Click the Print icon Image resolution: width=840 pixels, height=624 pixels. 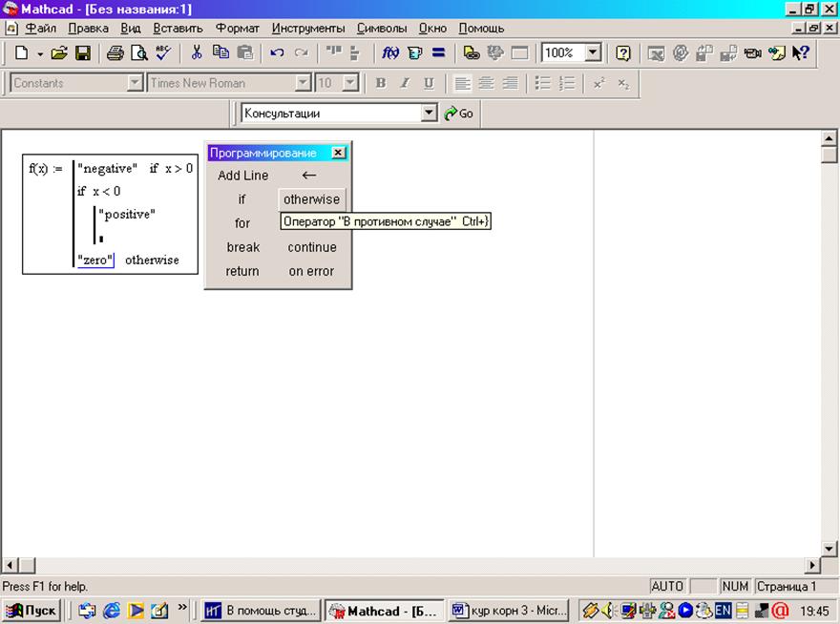[x=115, y=53]
